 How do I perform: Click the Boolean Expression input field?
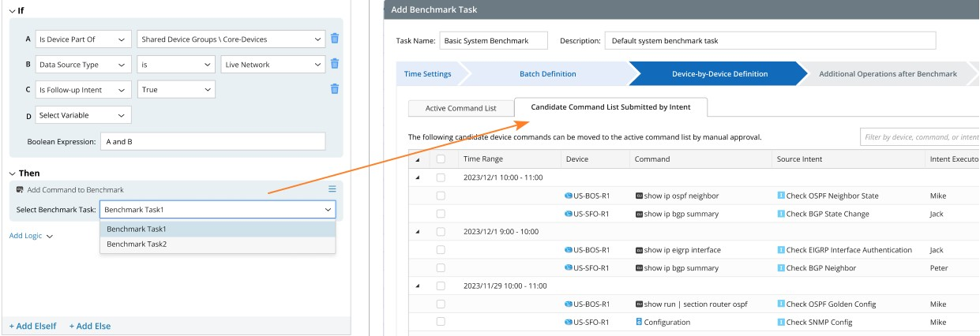pos(212,141)
